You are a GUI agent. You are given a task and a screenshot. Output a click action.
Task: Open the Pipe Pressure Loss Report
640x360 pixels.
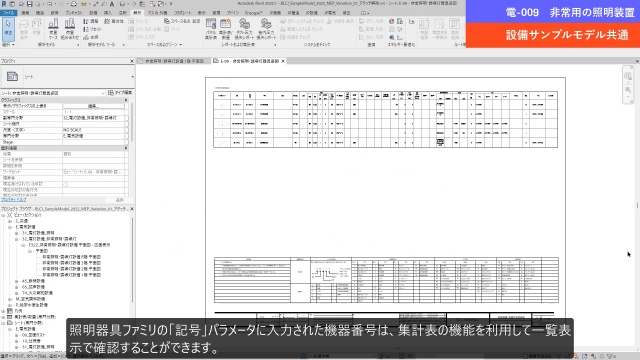[x=266, y=29]
